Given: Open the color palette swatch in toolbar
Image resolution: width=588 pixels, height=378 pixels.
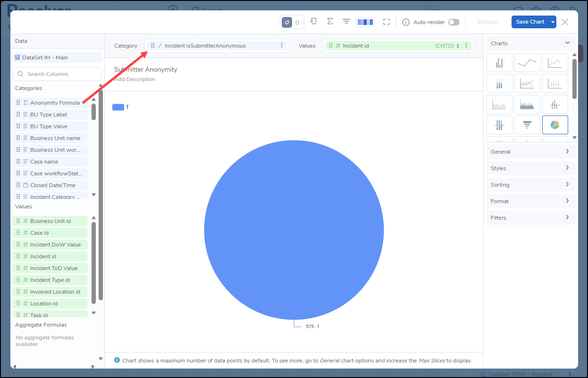Looking at the screenshot, I should click(365, 22).
